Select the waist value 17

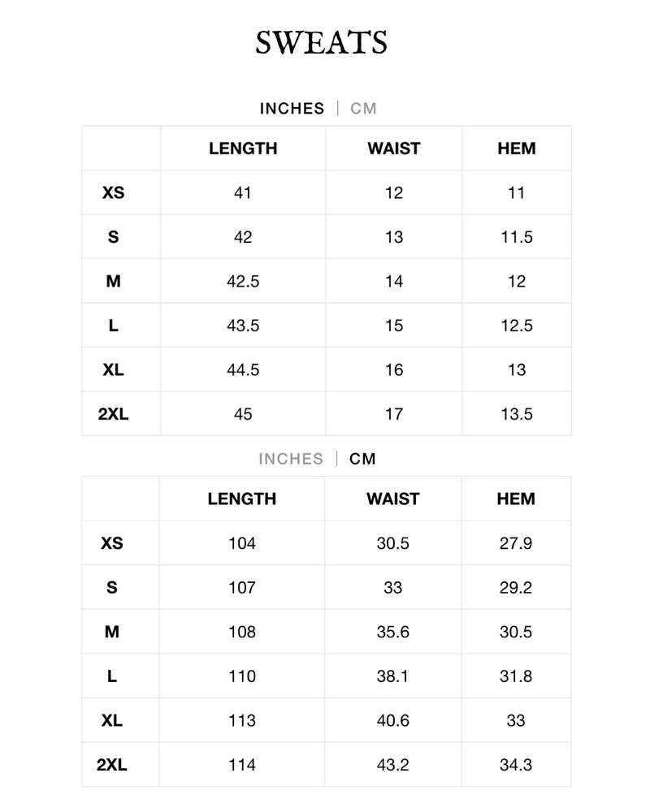[394, 414]
